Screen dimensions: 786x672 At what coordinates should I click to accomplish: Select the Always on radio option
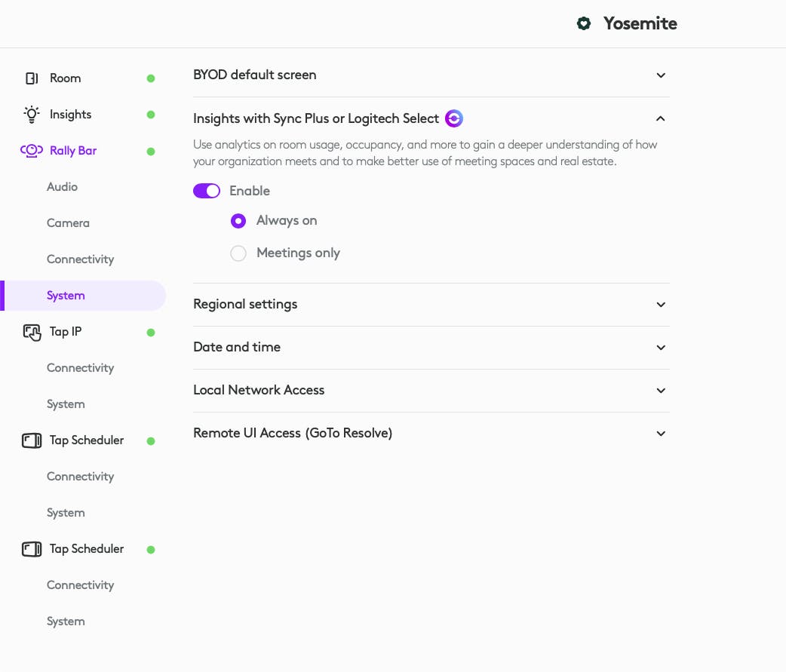coord(238,221)
